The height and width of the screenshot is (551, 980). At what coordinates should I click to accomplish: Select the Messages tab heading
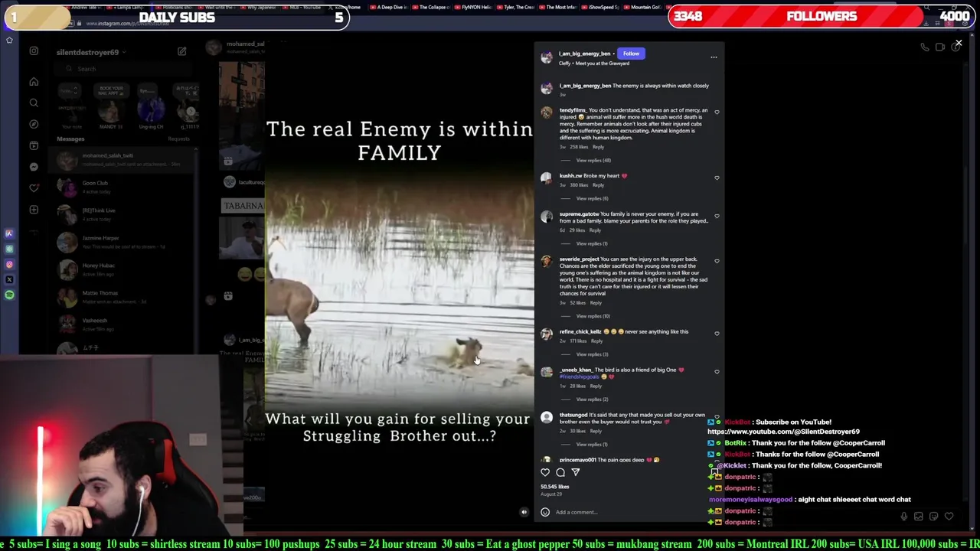pyautogui.click(x=70, y=139)
